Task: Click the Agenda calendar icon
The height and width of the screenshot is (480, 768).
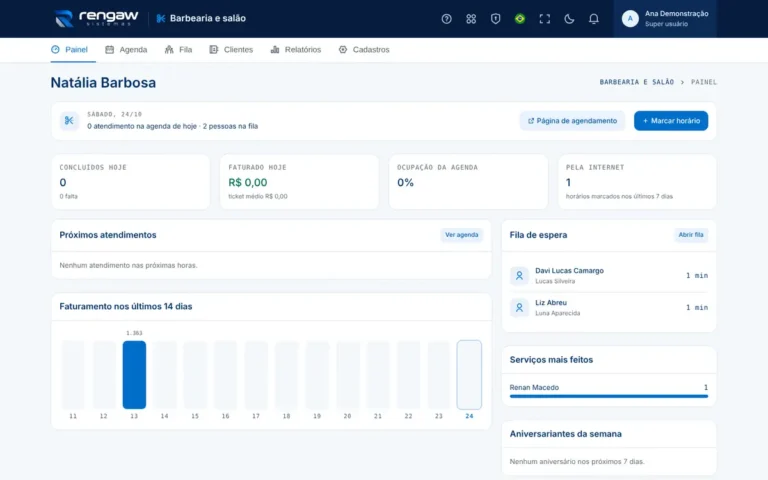Action: (x=110, y=49)
